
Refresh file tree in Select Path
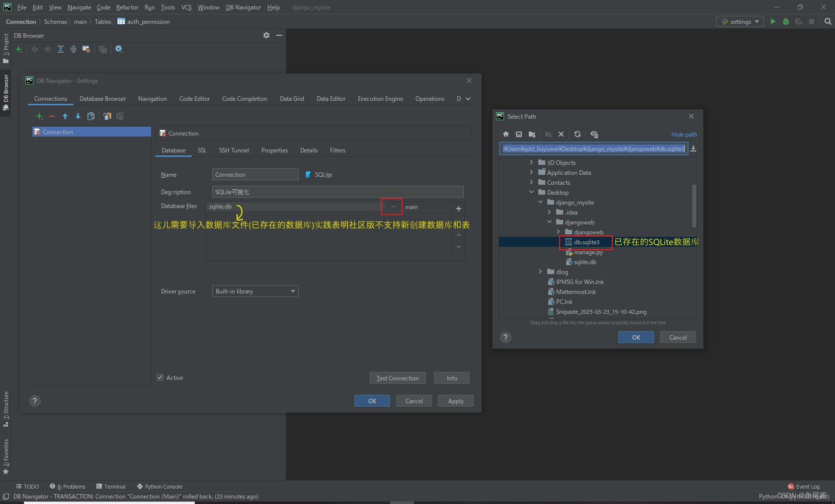click(578, 134)
